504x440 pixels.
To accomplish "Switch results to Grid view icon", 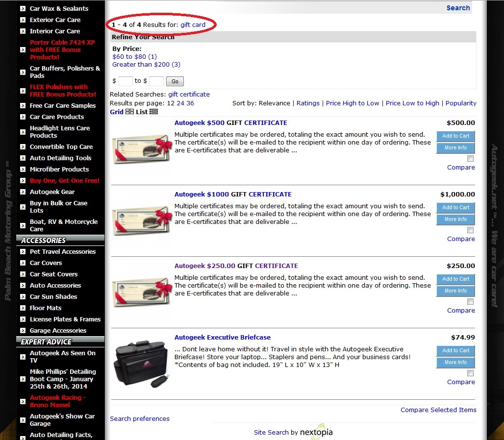I will pyautogui.click(x=129, y=111).
